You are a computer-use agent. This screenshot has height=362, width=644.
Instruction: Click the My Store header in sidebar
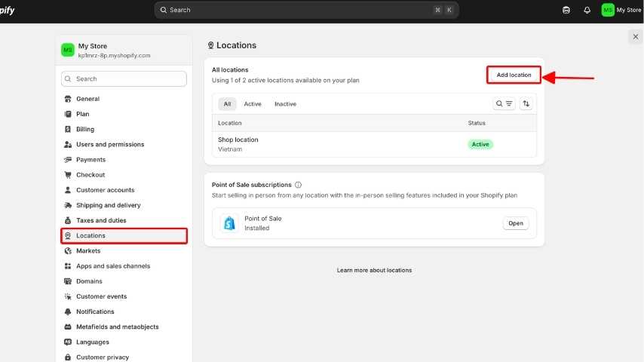[x=124, y=50]
